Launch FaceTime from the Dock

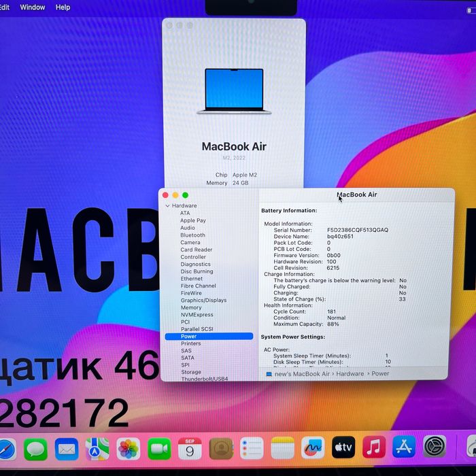pyautogui.click(x=159, y=449)
